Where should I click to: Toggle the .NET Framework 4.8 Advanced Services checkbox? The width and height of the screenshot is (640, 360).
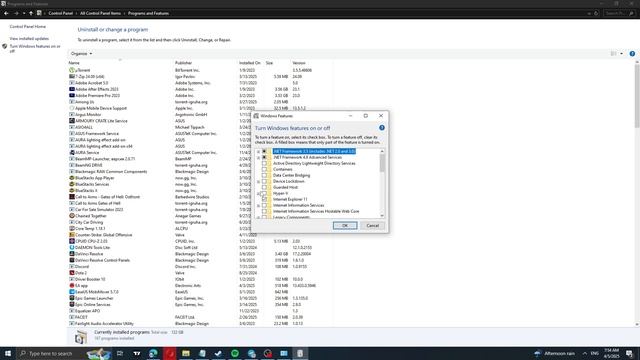coord(264,157)
